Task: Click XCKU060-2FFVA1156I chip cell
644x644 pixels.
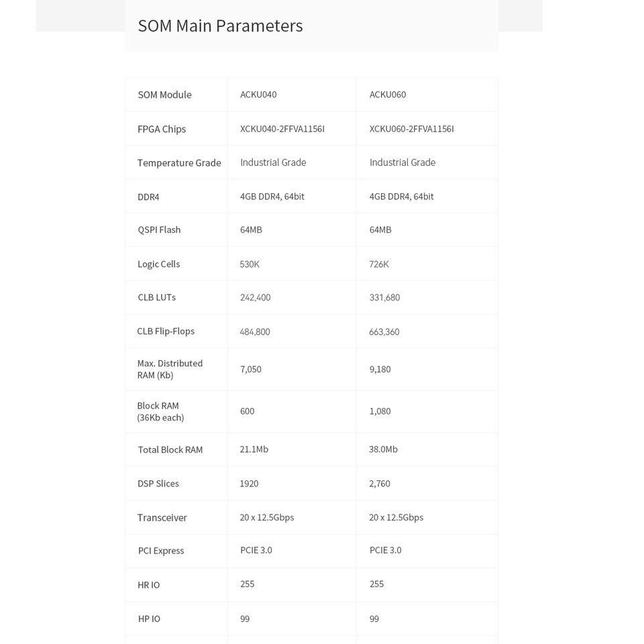Action: [x=411, y=129]
